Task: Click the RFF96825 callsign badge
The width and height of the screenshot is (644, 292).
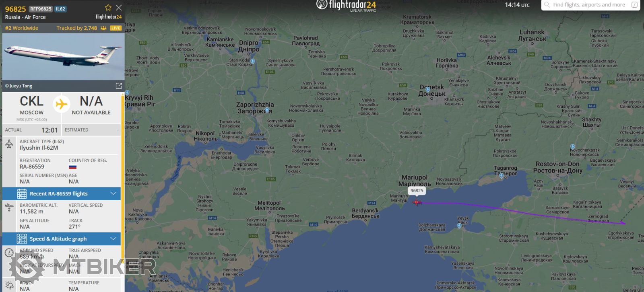Action: tap(41, 9)
